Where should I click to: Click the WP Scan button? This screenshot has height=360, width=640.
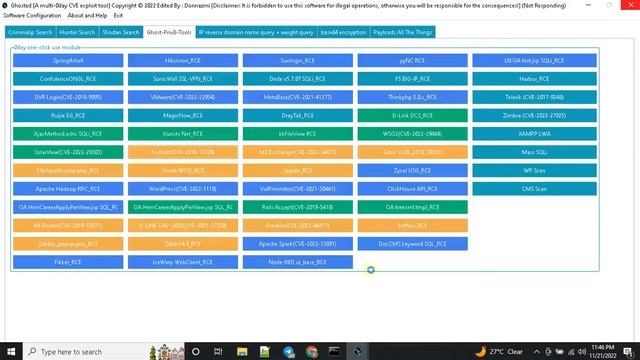[535, 171]
